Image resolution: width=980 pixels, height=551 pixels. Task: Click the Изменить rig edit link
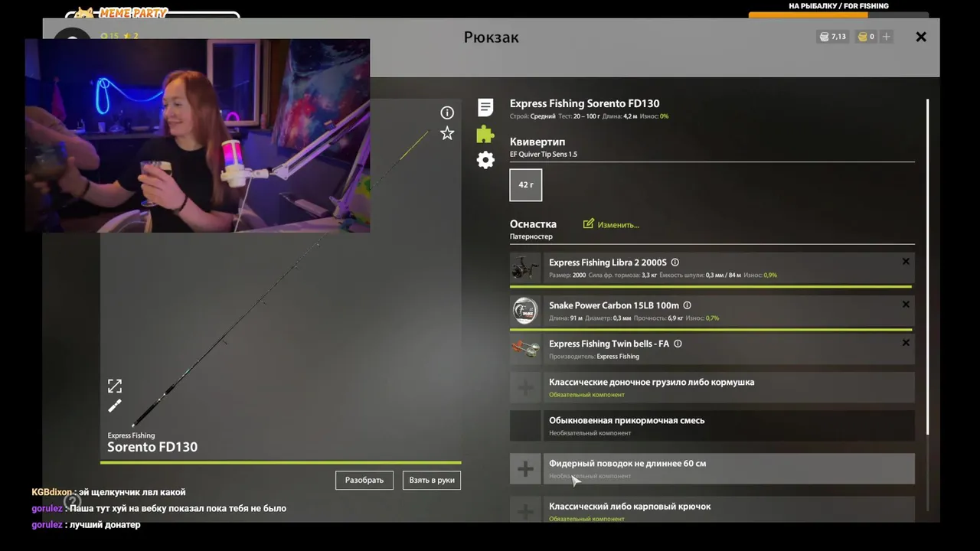[x=618, y=225]
